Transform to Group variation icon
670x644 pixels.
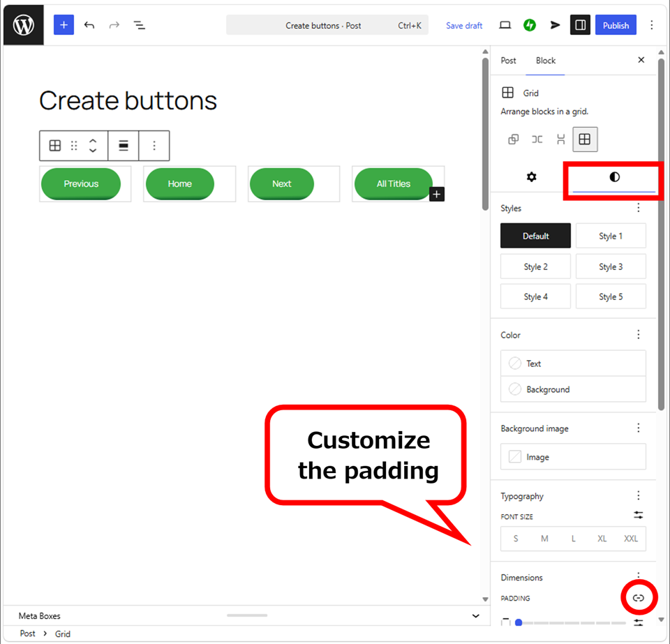pos(513,140)
